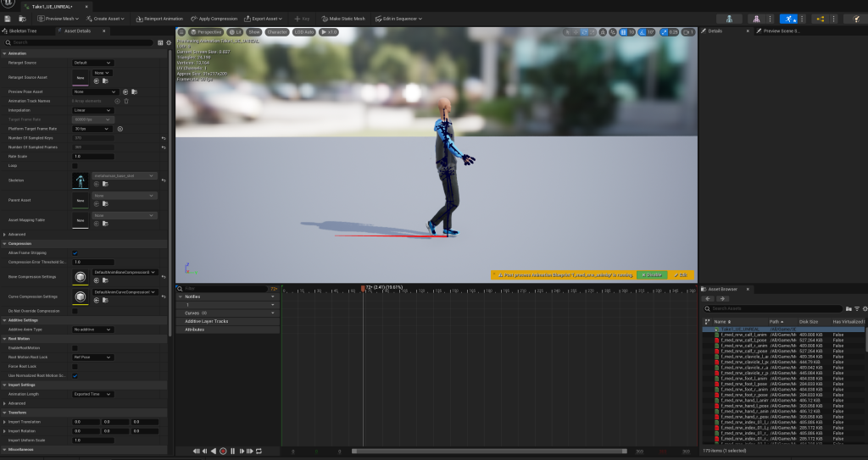Pause the animation playback
The width and height of the screenshot is (868, 460).
[232, 452]
